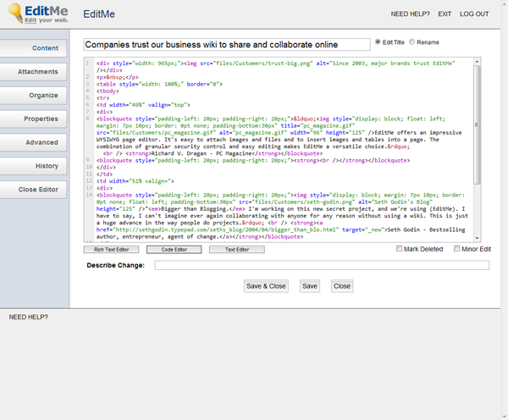Open the NEED HELP? footer link
508x420 pixels.
pyautogui.click(x=29, y=317)
